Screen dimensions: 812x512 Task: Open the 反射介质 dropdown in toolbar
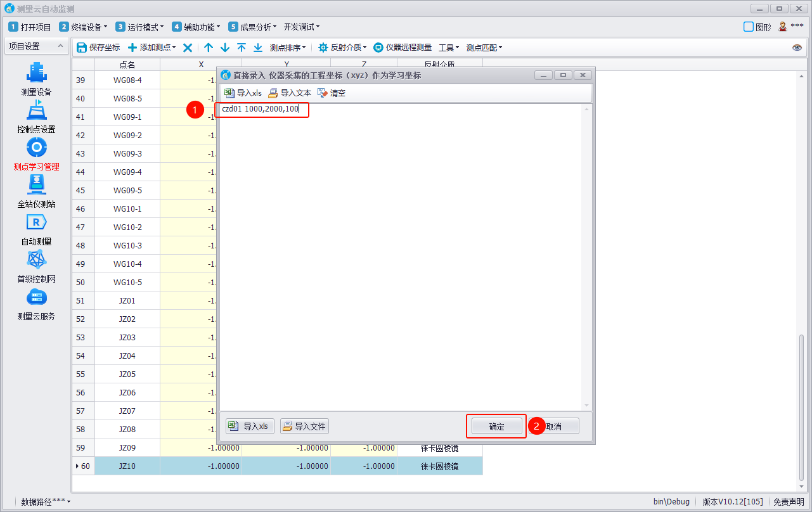pos(343,48)
